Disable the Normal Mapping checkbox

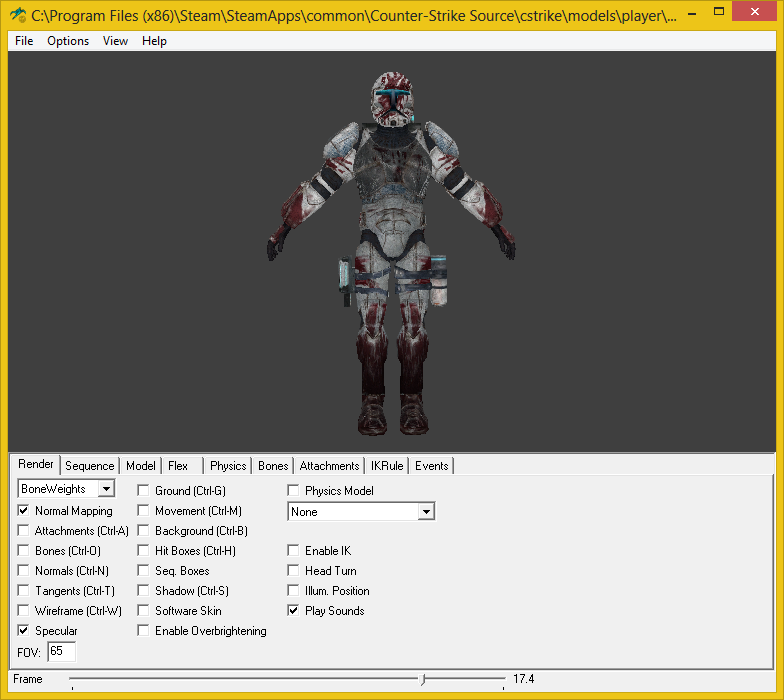(23, 510)
